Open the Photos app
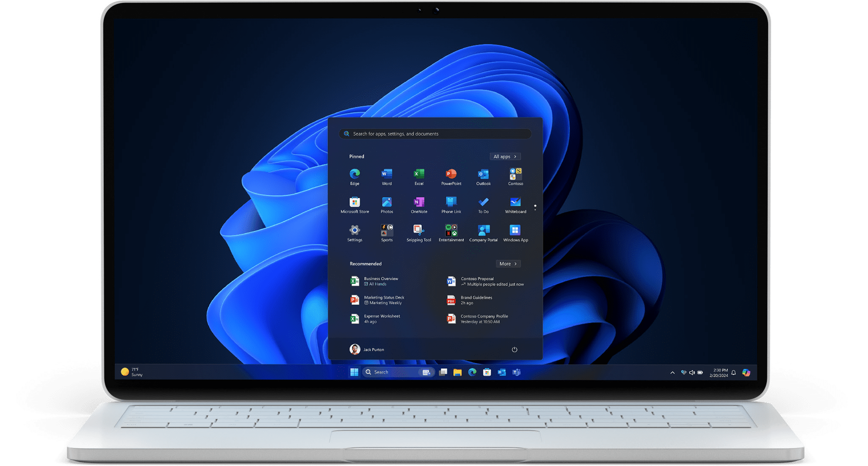This screenshot has height=466, width=868. click(387, 205)
